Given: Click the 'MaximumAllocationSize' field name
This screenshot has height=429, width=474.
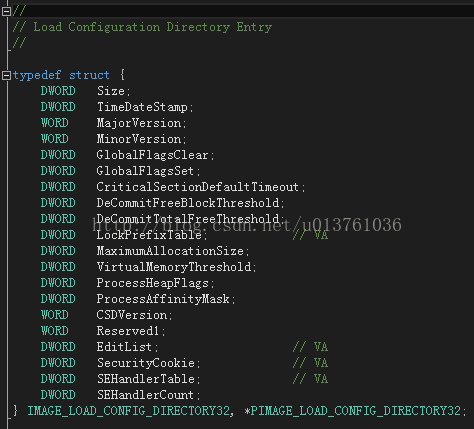Looking at the screenshot, I should 170,251.
